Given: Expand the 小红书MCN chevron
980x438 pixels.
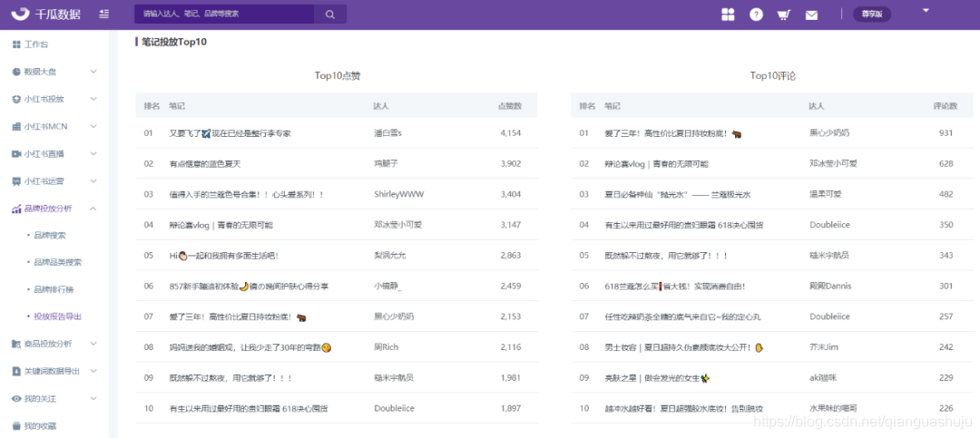Looking at the screenshot, I should [93, 126].
